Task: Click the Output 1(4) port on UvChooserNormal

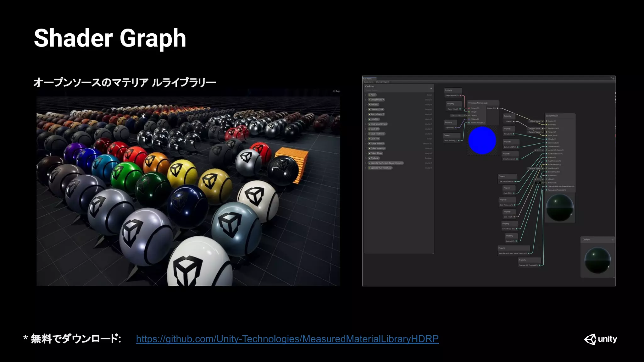Action: pos(497,108)
